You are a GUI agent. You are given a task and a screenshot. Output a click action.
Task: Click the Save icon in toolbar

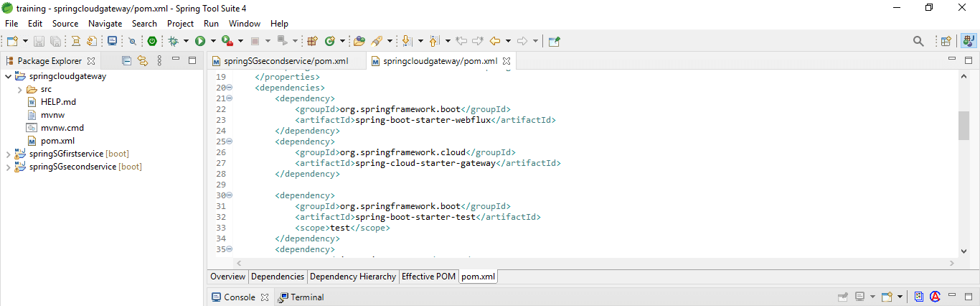click(x=39, y=41)
